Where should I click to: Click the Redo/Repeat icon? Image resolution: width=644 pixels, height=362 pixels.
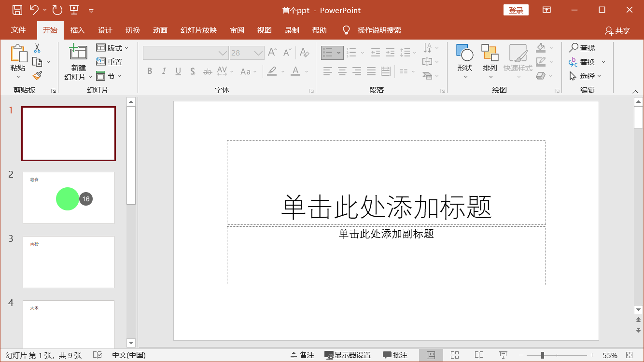pos(57,10)
